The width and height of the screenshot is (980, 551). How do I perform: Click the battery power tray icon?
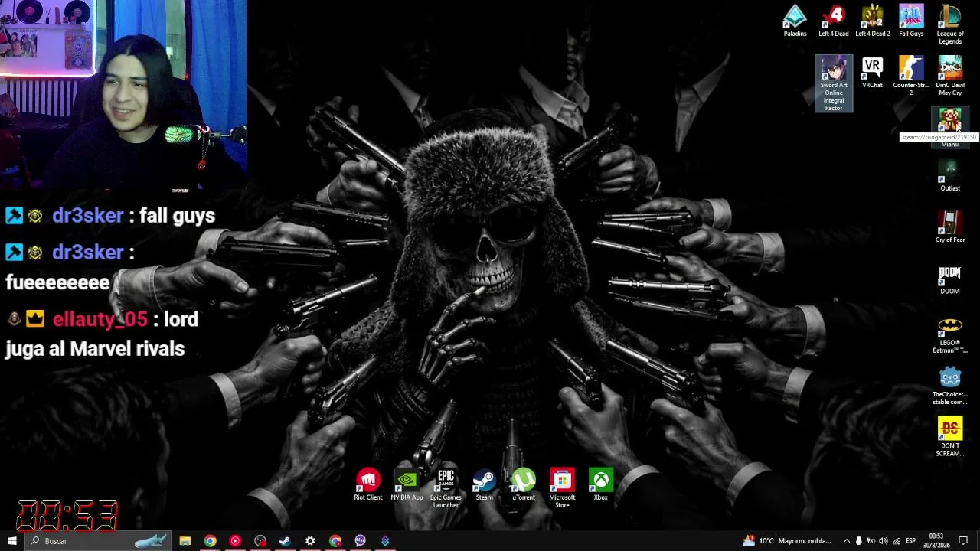click(871, 541)
